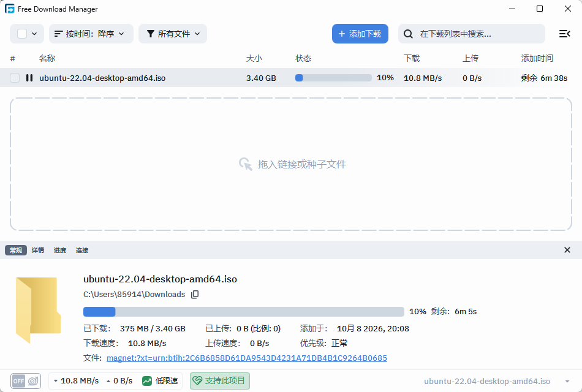Sort by the 添加时间 column header
The width and height of the screenshot is (582, 392).
(x=537, y=58)
